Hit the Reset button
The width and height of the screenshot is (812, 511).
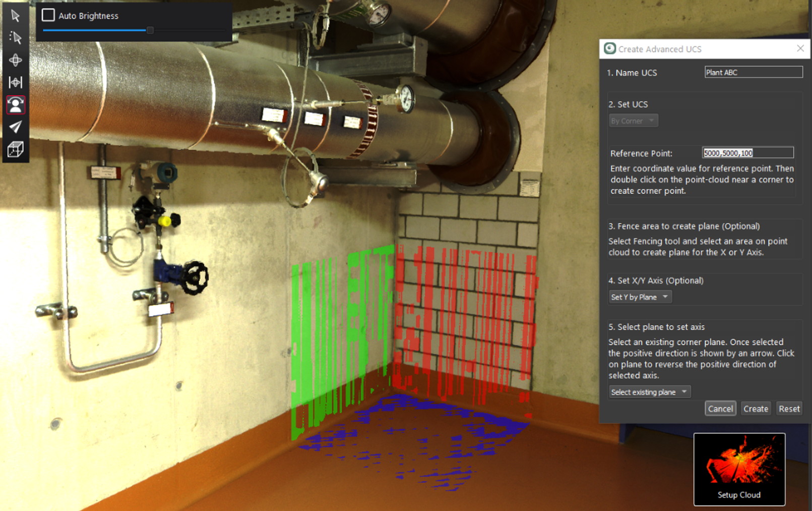789,409
